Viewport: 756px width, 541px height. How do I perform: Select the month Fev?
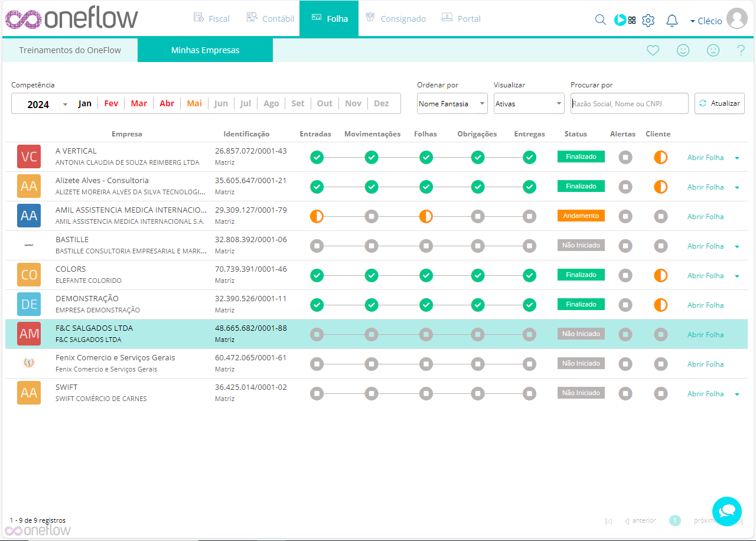111,103
